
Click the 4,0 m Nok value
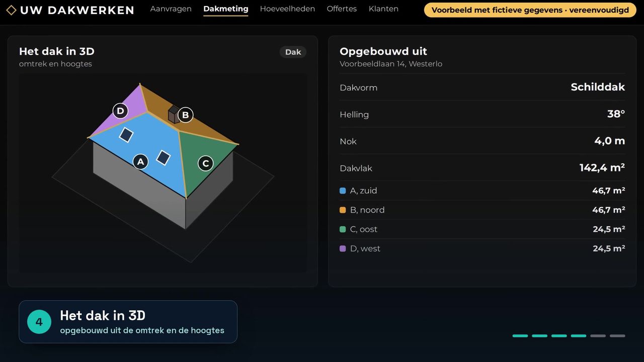(610, 141)
